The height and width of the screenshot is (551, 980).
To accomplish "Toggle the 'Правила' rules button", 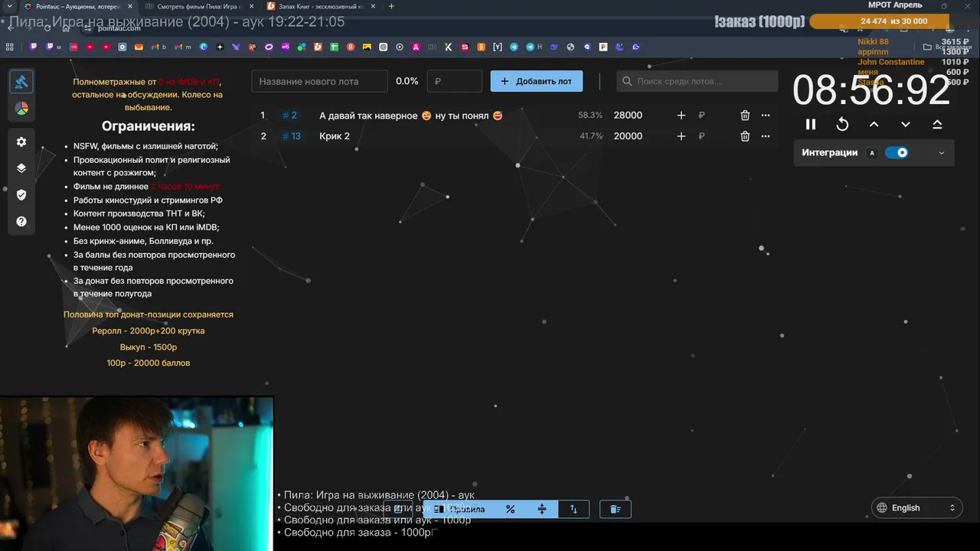I will point(459,509).
